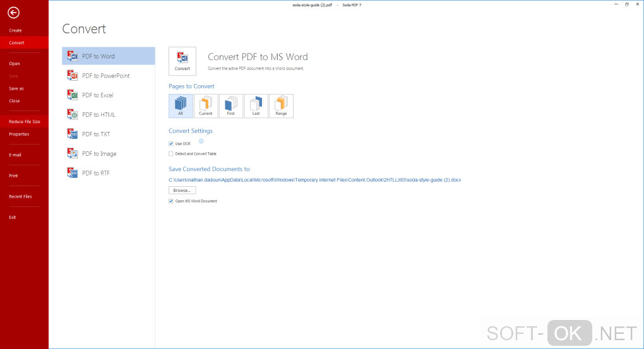
Task: Open the Create menu item
Action: click(16, 30)
